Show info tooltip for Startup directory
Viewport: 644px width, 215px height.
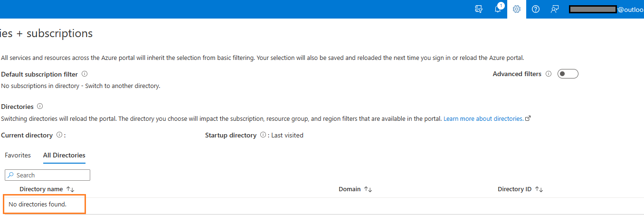263,135
